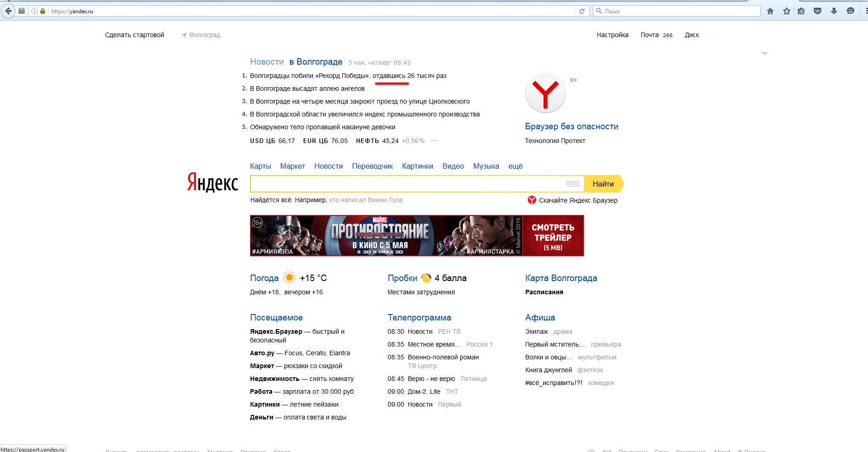This screenshot has width=868, height=452.
Task: Open the Афиша heading link
Action: [540, 317]
